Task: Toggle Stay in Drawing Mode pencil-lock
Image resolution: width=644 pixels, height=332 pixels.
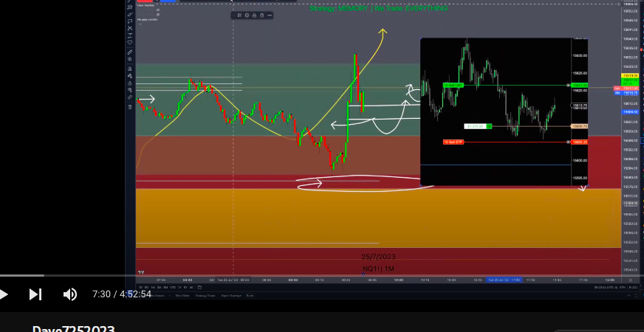Action: point(130,76)
